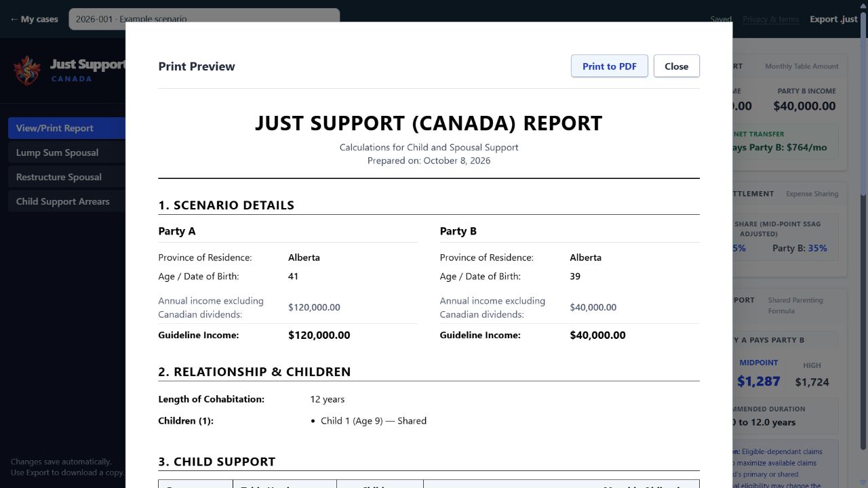Click the Print Preview heading

click(x=197, y=66)
